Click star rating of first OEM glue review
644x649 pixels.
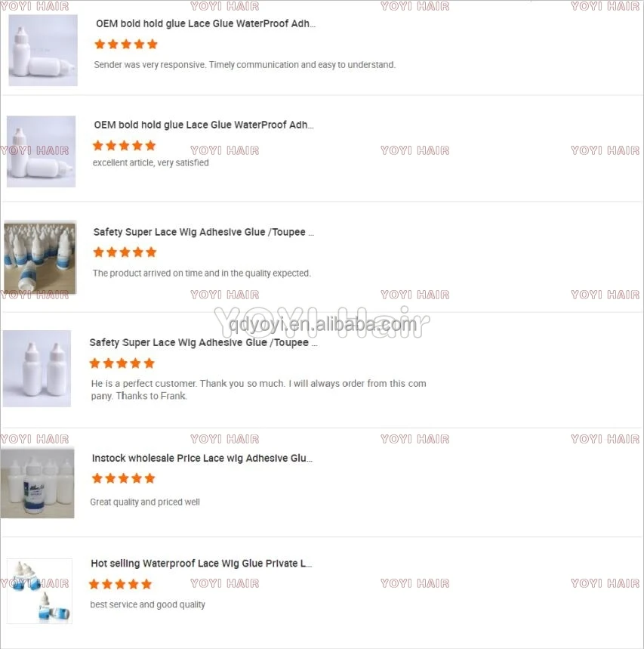pyautogui.click(x=126, y=45)
